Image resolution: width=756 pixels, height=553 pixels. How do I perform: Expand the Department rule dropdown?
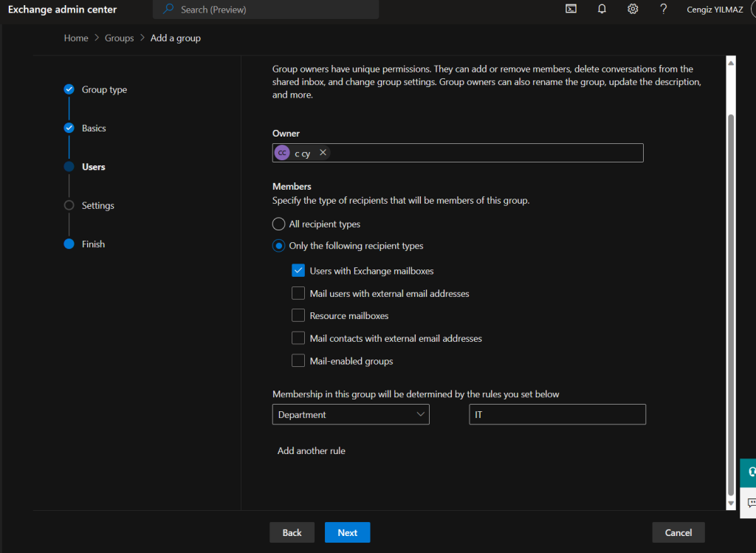351,415
